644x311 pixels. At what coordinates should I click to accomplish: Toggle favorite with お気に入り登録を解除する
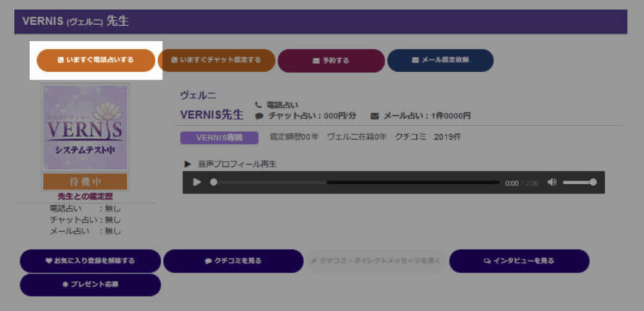[x=91, y=261]
